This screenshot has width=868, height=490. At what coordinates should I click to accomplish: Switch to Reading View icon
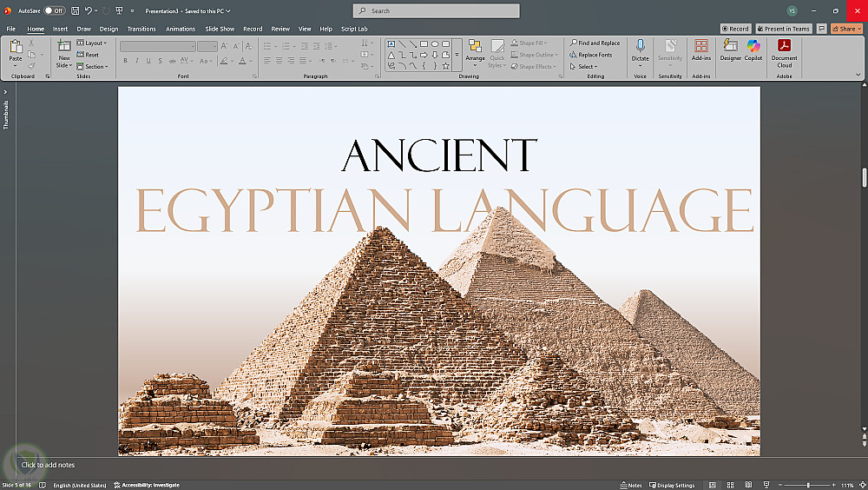pyautogui.click(x=748, y=485)
